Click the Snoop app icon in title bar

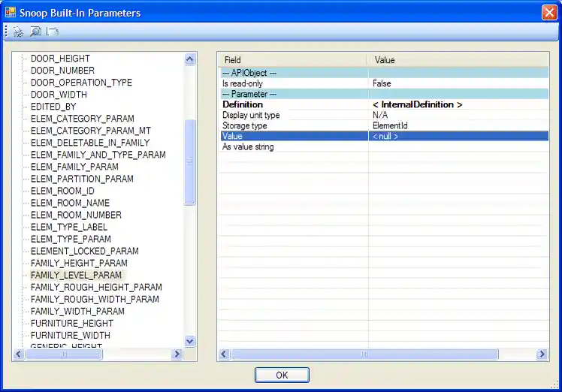point(11,12)
